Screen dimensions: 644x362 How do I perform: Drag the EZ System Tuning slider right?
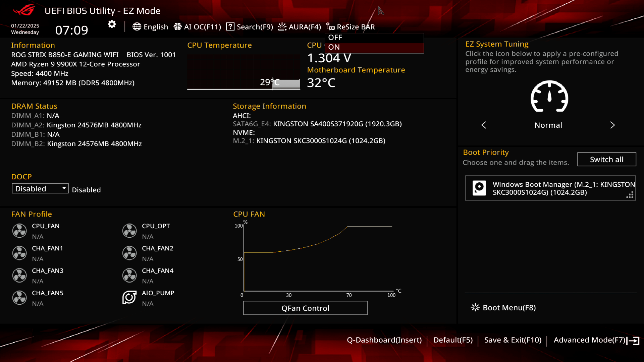point(612,125)
